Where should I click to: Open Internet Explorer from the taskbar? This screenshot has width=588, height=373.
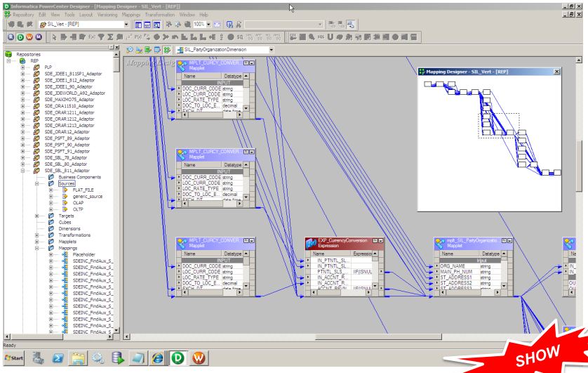[x=157, y=358]
